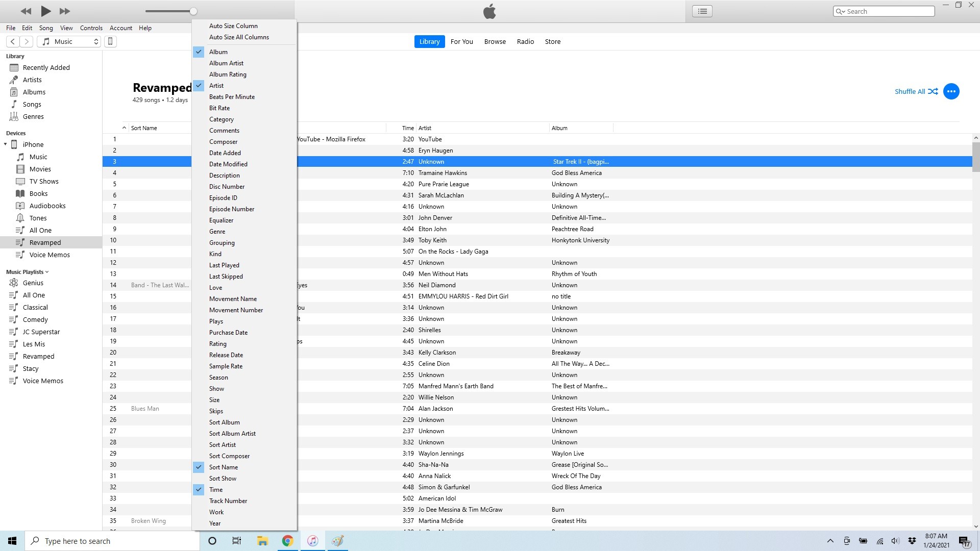Disable the Time column checkmark
This screenshot has width=980, height=551.
coord(216,489)
